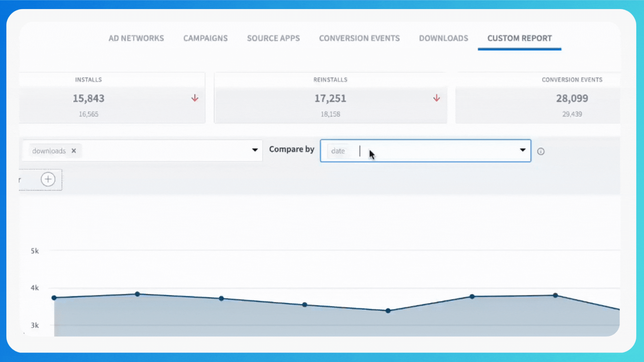Open the metrics selector dropdown panel

[x=255, y=150]
